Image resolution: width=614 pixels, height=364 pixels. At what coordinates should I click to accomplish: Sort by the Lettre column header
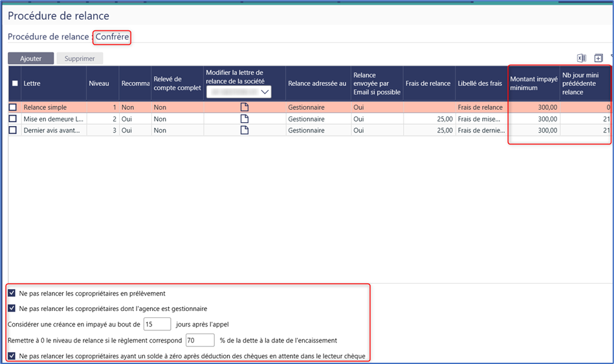tap(54, 83)
